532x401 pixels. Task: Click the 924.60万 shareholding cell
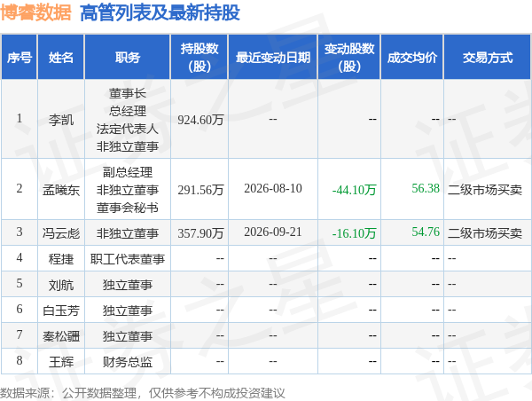(200, 120)
